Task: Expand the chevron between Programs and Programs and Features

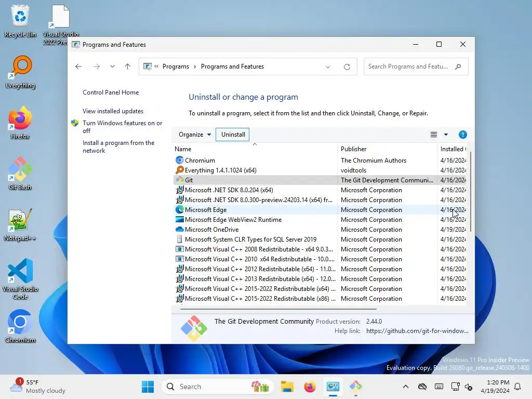Action: point(195,66)
